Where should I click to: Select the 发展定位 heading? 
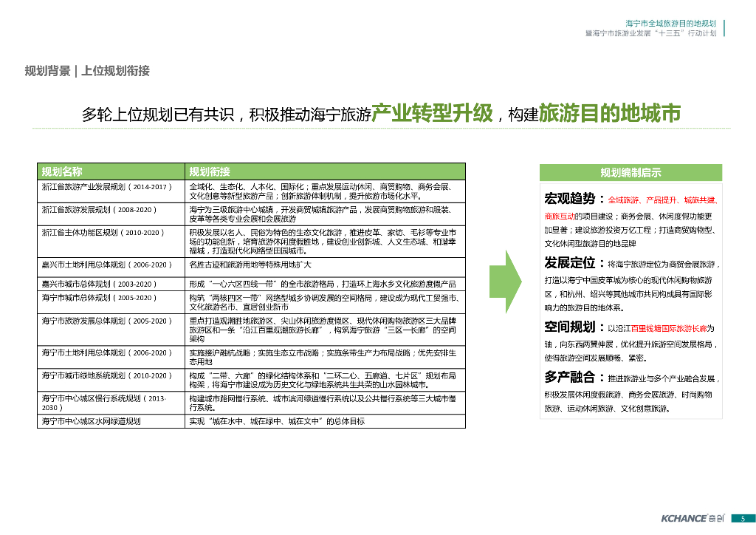(x=570, y=263)
